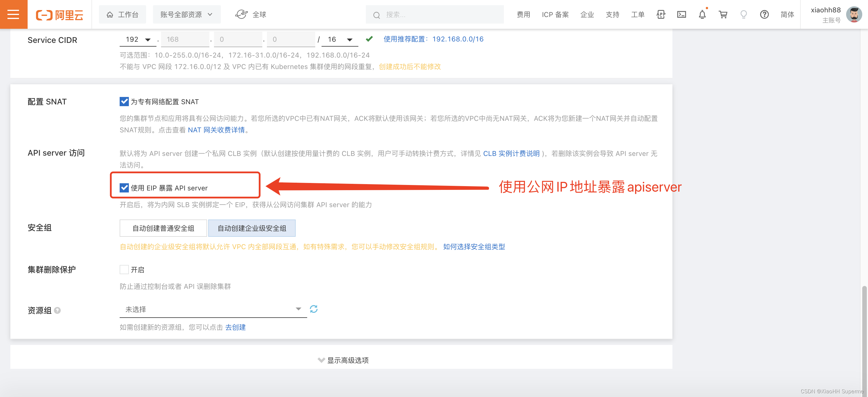The height and width of the screenshot is (397, 868).
Task: Click the 使用推荐配置 192.168.0.0/16 link
Action: click(x=457, y=39)
